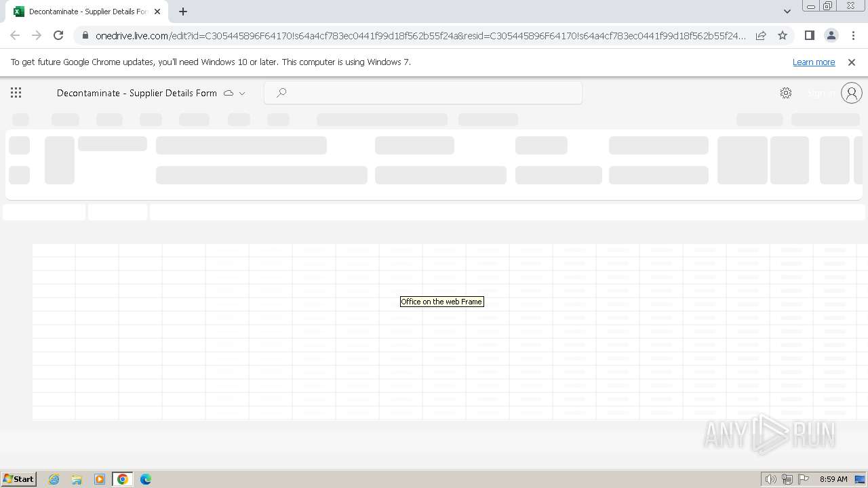The width and height of the screenshot is (868, 488).
Task: Expand the file name dropdown chevron
Action: tap(242, 94)
